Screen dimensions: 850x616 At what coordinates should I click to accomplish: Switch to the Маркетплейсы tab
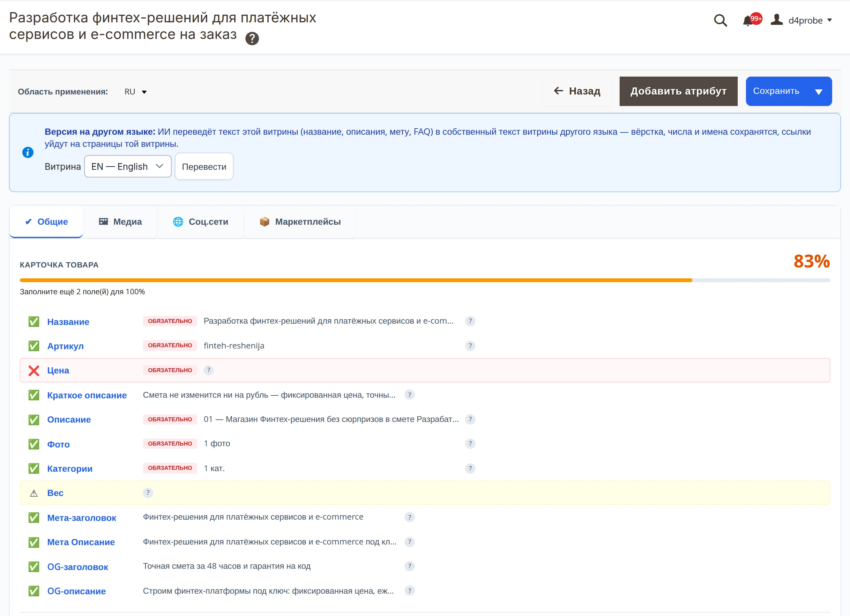coord(300,222)
